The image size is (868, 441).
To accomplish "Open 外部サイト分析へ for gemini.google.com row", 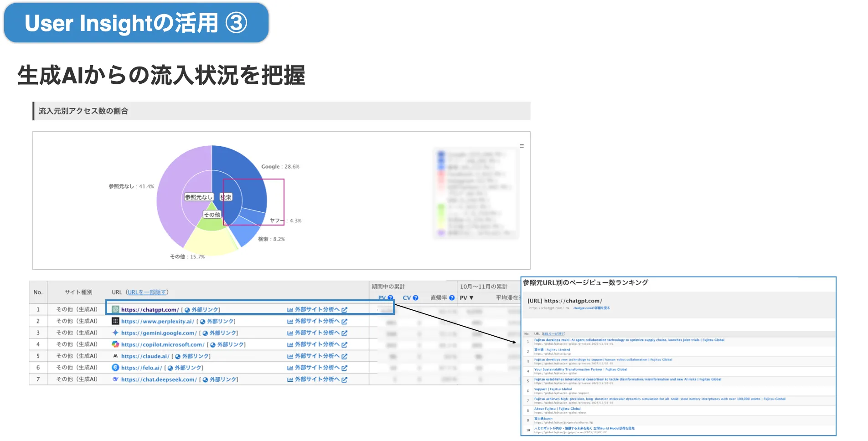I will pos(317,333).
